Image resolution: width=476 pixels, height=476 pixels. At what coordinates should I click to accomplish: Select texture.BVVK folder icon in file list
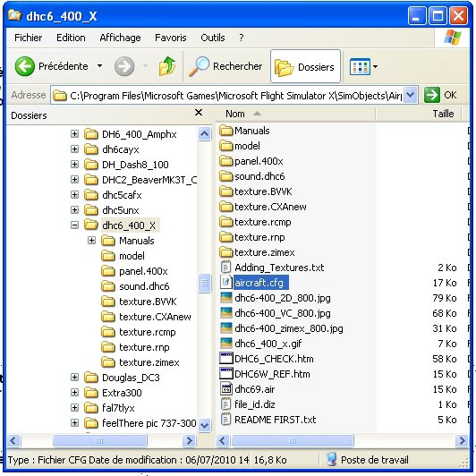click(x=225, y=191)
